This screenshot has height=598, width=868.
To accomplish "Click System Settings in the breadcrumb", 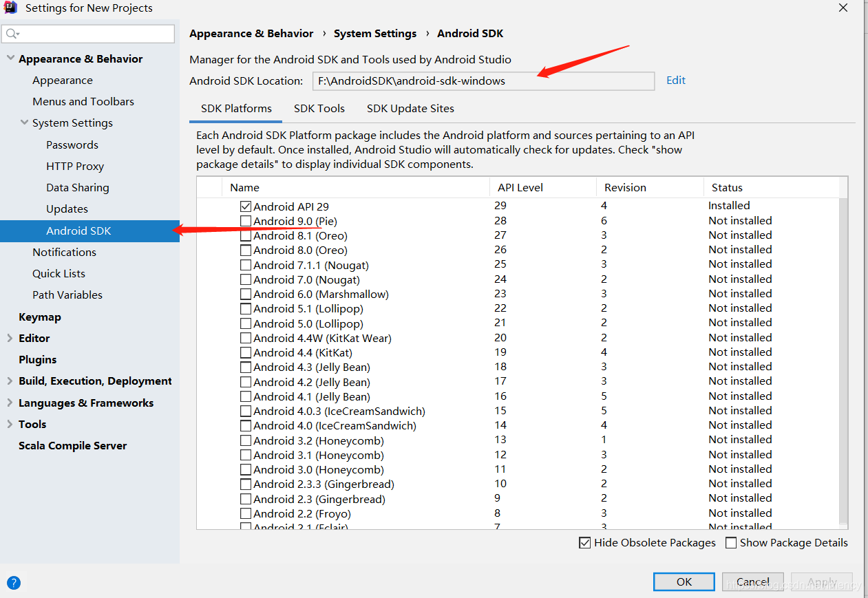I will 375,33.
